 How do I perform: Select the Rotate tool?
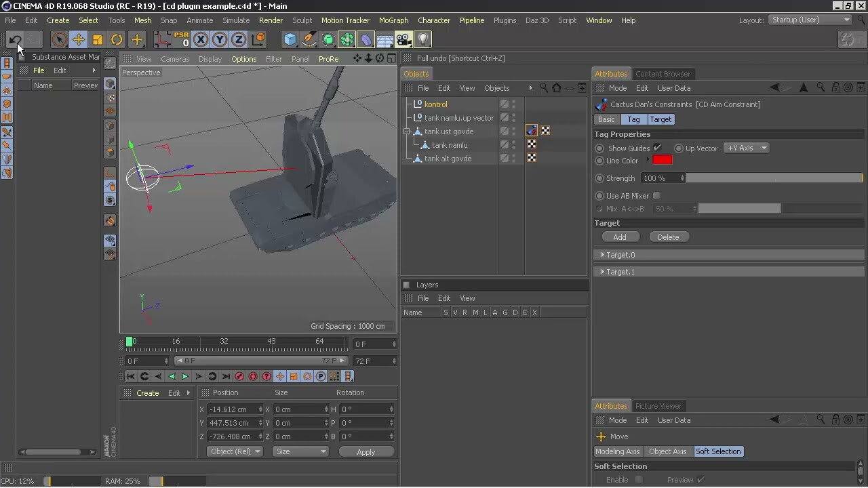116,40
